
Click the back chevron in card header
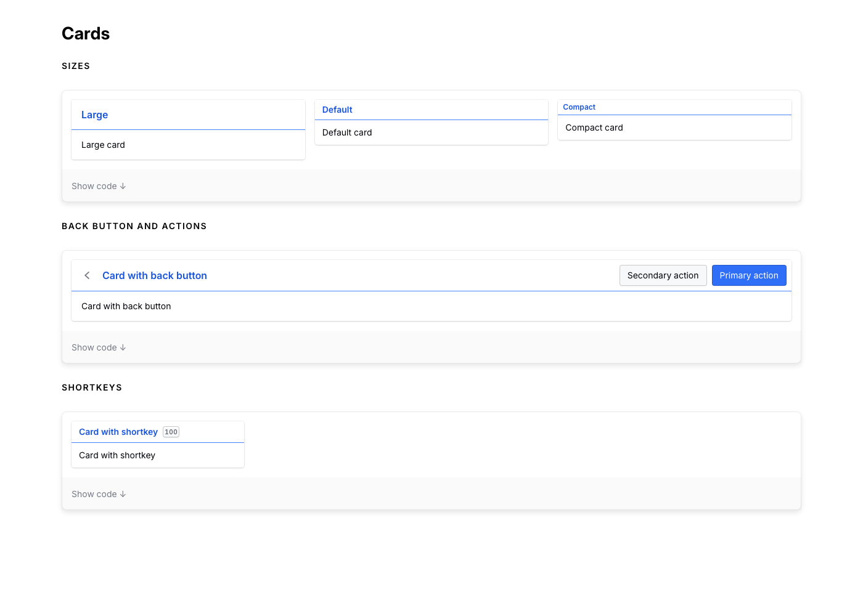pyautogui.click(x=87, y=275)
